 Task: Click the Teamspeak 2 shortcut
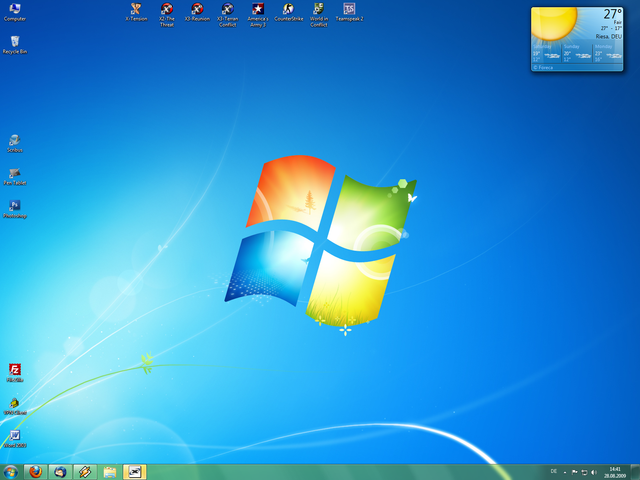(x=349, y=11)
